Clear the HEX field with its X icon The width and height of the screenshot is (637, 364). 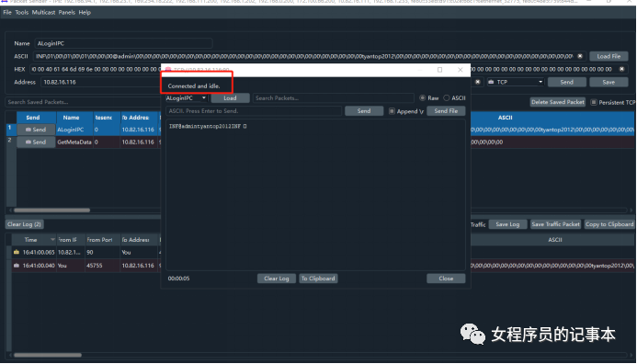[621, 69]
